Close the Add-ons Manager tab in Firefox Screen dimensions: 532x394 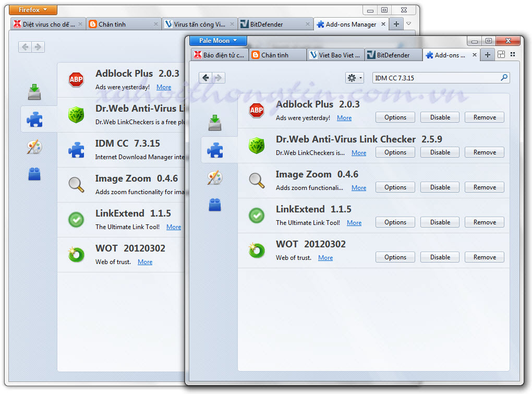(383, 24)
